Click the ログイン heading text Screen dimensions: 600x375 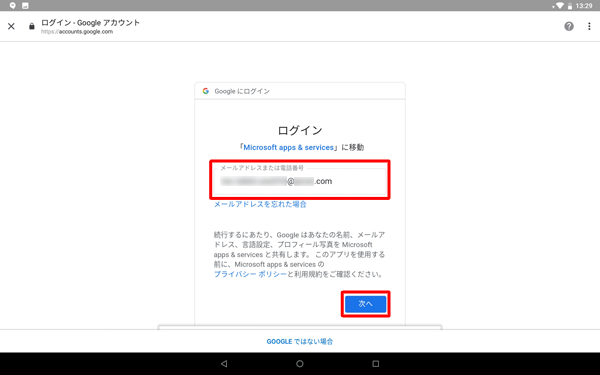(300, 130)
